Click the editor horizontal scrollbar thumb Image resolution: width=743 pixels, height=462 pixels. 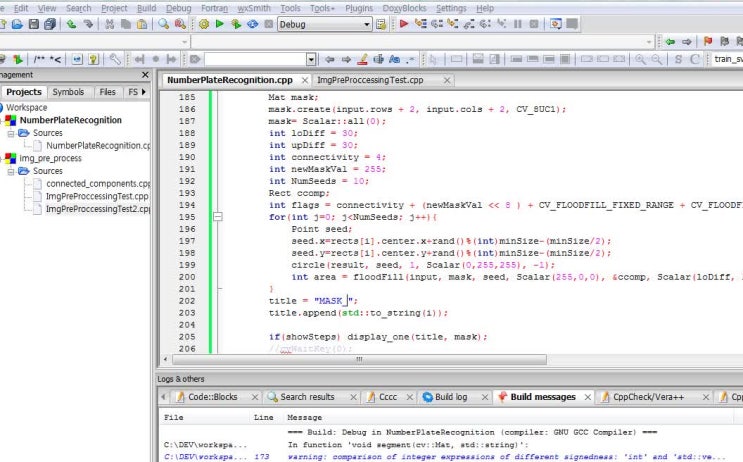point(359,359)
